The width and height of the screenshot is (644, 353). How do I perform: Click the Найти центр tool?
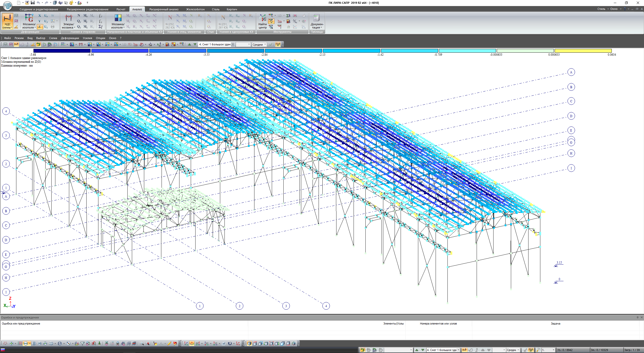[x=262, y=21]
